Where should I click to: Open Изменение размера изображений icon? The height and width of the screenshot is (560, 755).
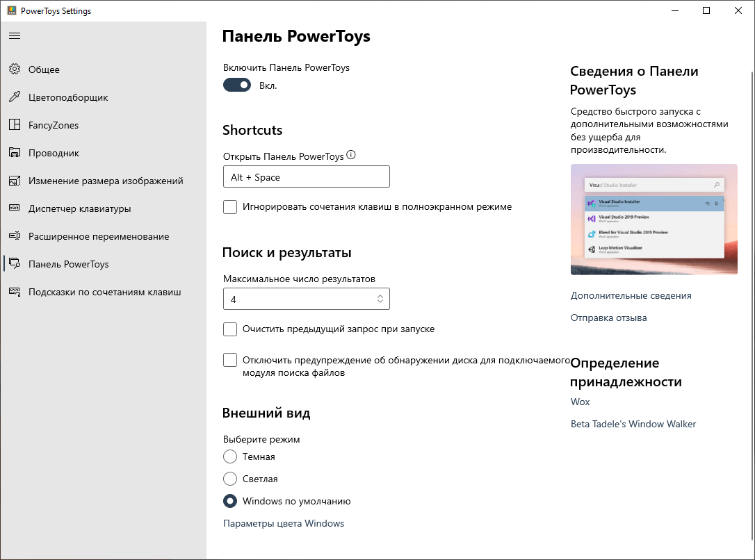[15, 181]
